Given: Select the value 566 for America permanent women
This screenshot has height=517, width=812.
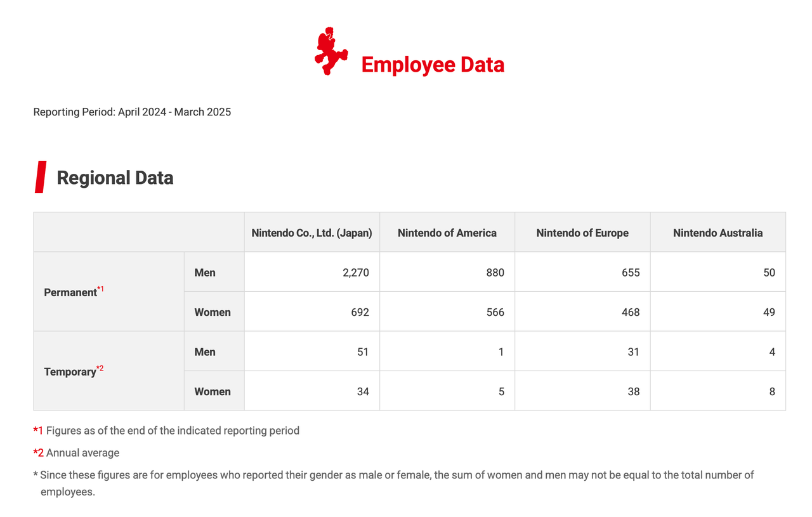Looking at the screenshot, I should pyautogui.click(x=495, y=312).
